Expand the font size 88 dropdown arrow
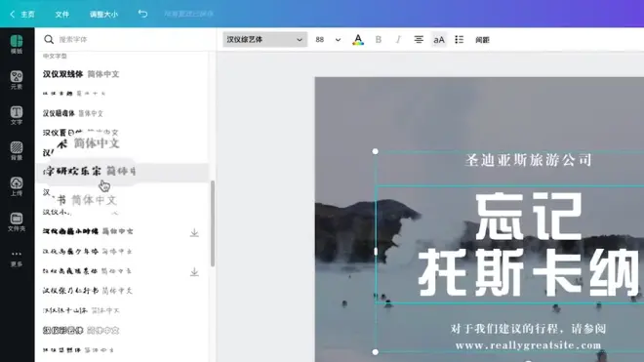The image size is (644, 362). pyautogui.click(x=338, y=40)
